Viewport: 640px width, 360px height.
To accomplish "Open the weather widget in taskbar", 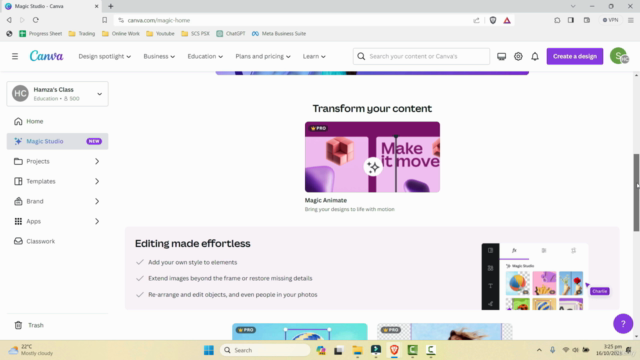I will click(31, 350).
